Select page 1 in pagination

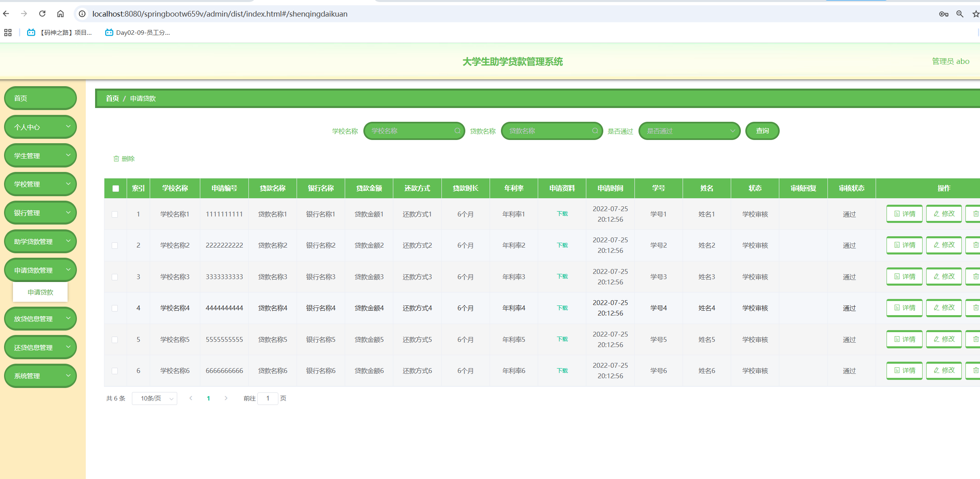pos(208,398)
